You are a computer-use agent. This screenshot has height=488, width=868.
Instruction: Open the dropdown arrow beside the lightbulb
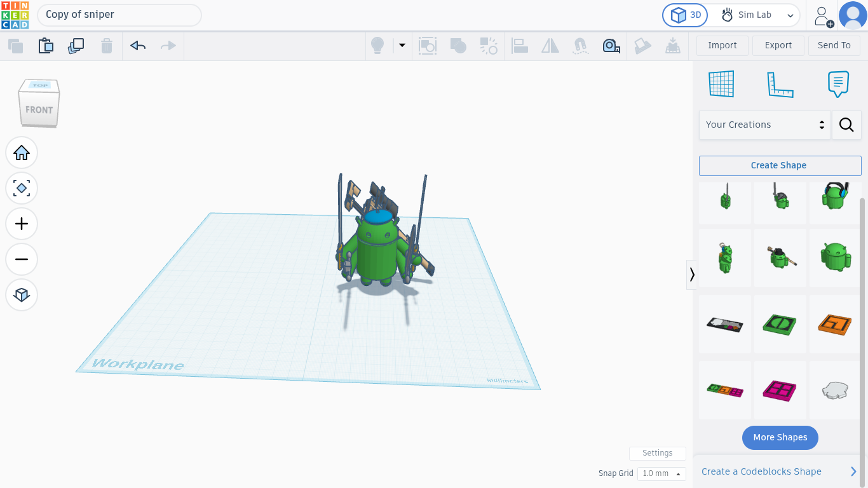coord(402,45)
